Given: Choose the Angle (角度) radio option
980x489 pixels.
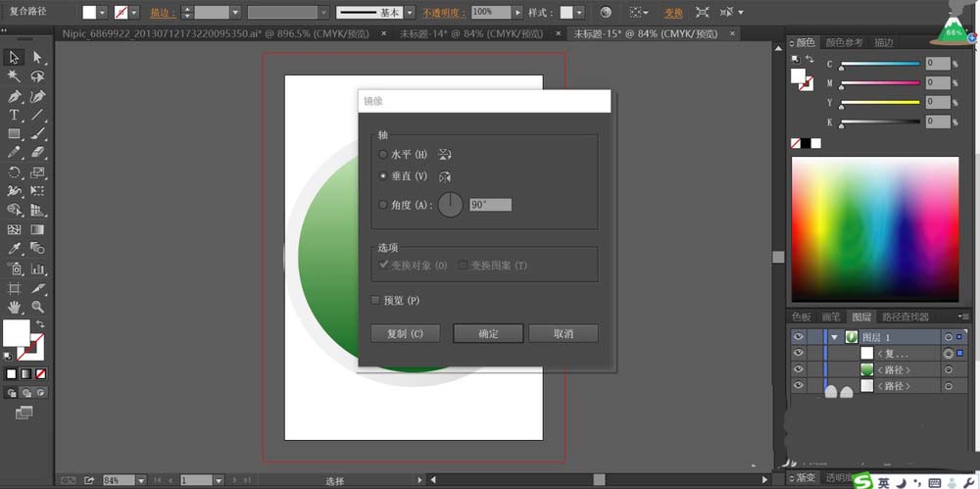Looking at the screenshot, I should point(383,205).
